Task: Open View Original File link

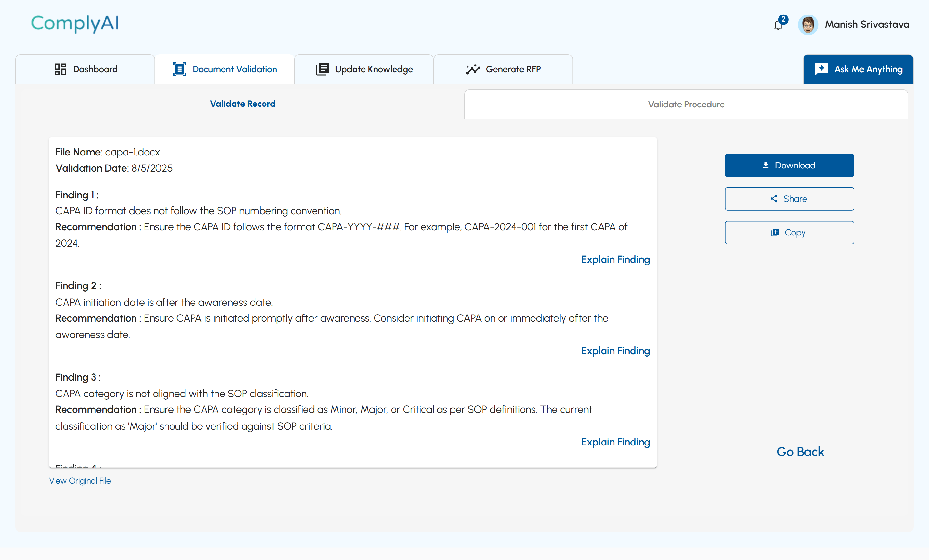Action: pyautogui.click(x=80, y=481)
